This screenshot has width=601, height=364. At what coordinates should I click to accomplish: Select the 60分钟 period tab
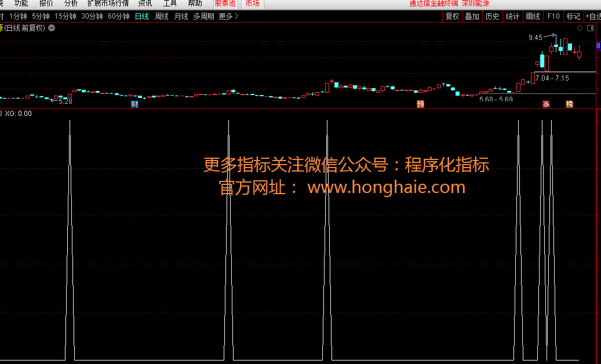pyautogui.click(x=119, y=16)
